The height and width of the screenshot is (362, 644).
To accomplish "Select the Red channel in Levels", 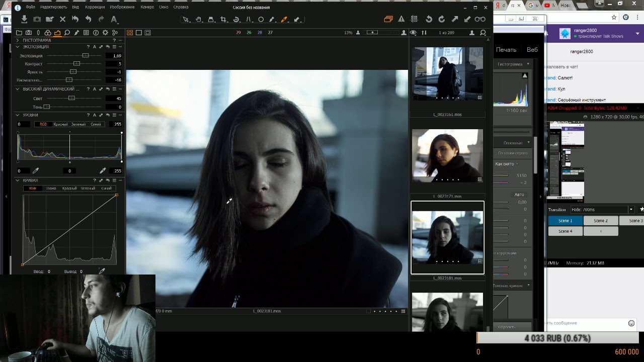I will (x=60, y=124).
